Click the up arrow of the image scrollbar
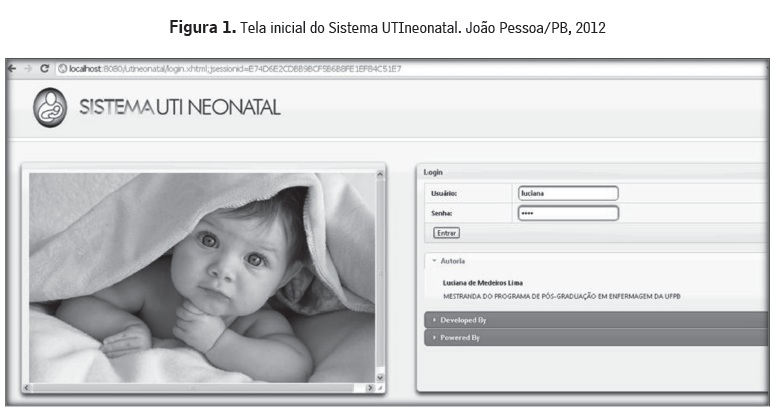The height and width of the screenshot is (414, 777). [x=380, y=175]
